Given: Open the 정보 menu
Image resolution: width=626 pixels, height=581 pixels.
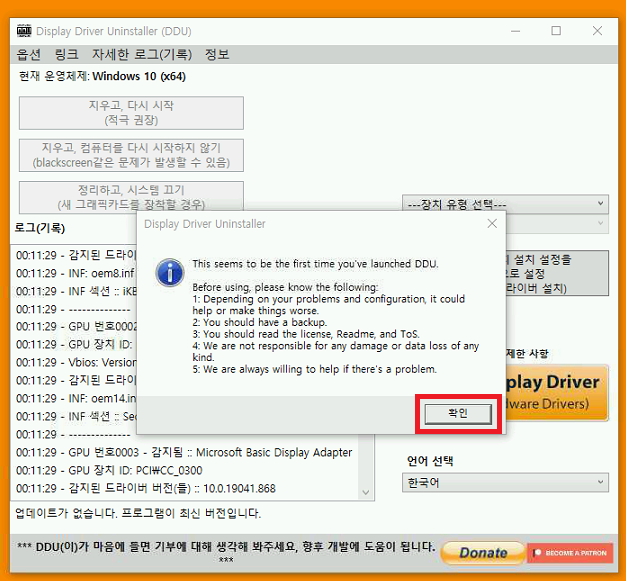Looking at the screenshot, I should (x=217, y=54).
